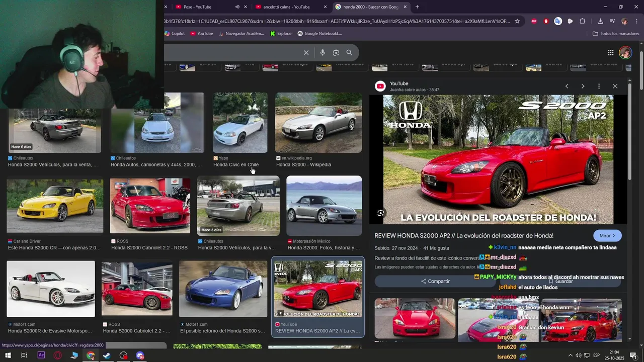Open the Google apps grid

[x=610, y=52]
